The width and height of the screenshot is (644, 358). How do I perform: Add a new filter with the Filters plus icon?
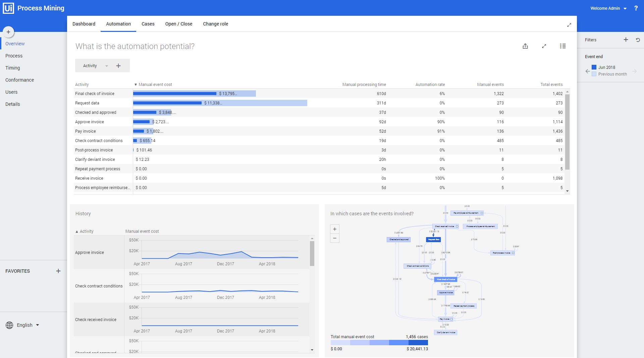[626, 40]
